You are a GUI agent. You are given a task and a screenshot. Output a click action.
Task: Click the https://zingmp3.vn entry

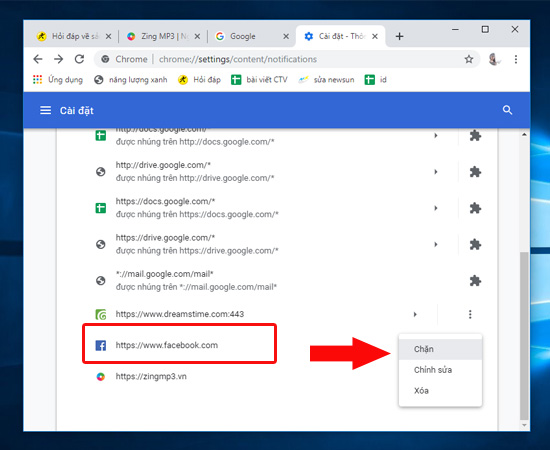point(151,377)
